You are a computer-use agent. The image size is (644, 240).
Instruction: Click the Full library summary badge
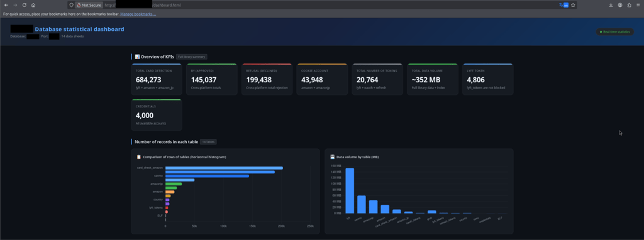click(x=192, y=57)
